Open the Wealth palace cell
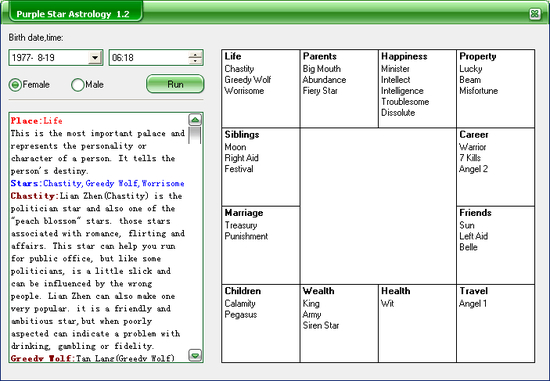This screenshot has width=550, height=381. click(x=339, y=323)
